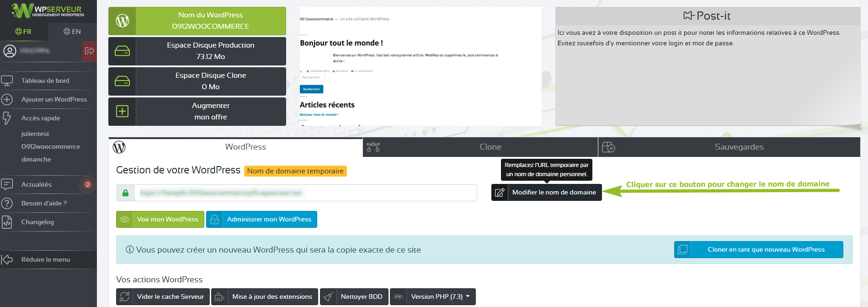Screen dimensions: 868x307
Task: Click the eye icon on Voir mon WordPress
Action: point(124,219)
